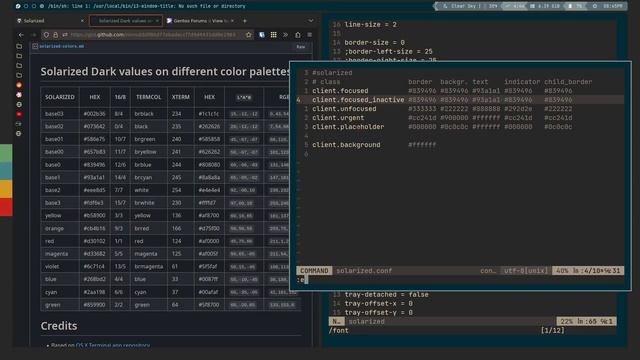Open the browser hamburger menu
Screen dimensions: 640x360
point(310,35)
